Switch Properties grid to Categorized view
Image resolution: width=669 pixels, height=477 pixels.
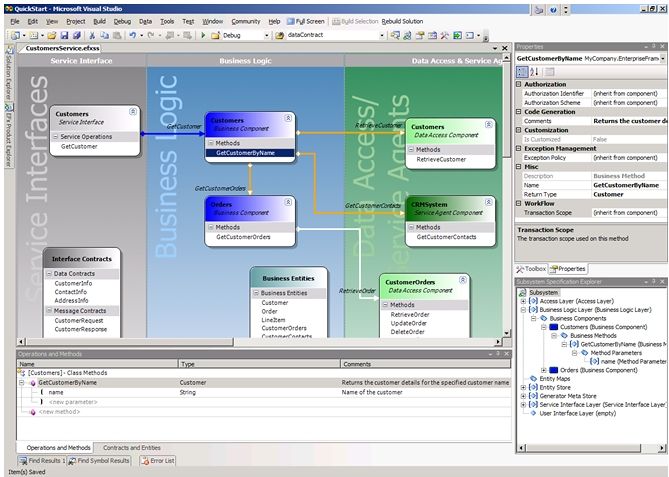(x=522, y=72)
